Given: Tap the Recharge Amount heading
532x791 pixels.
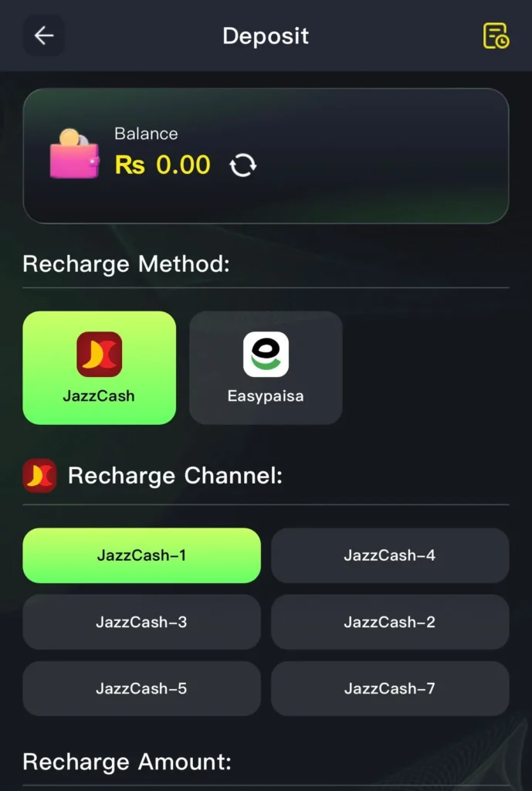Looking at the screenshot, I should pos(127,761).
